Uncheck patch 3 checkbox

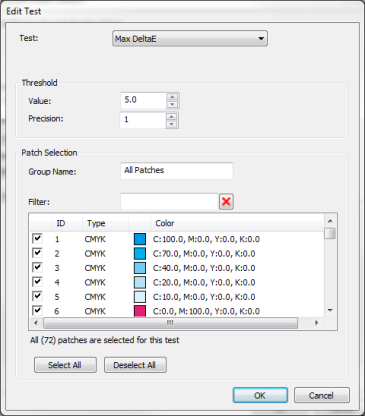click(x=37, y=267)
